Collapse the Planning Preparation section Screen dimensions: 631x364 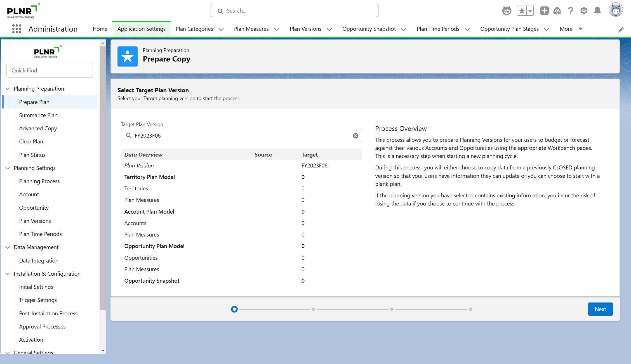(8, 89)
